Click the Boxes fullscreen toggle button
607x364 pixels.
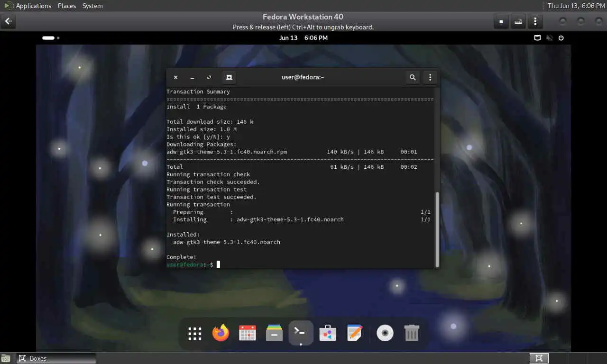pos(501,21)
